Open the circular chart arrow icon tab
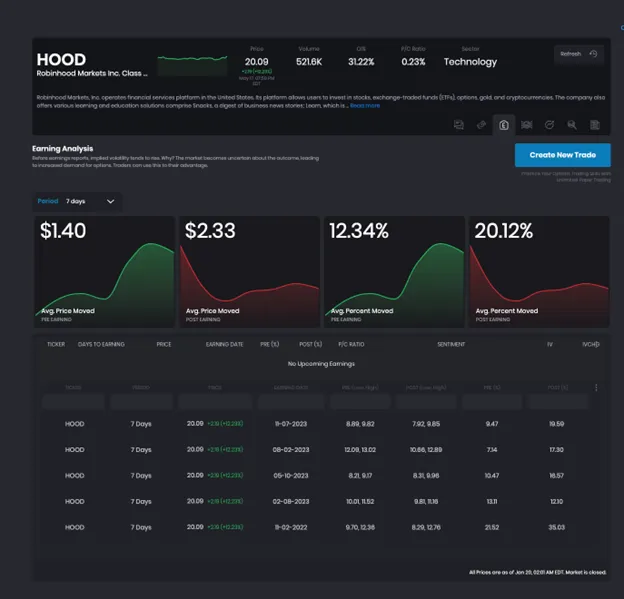The height and width of the screenshot is (599, 624). point(549,125)
